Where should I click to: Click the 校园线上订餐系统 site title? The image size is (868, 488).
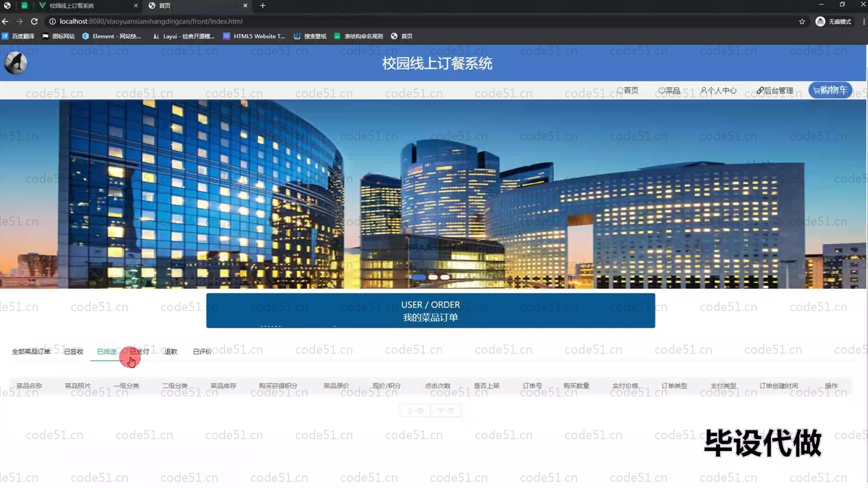tap(437, 63)
